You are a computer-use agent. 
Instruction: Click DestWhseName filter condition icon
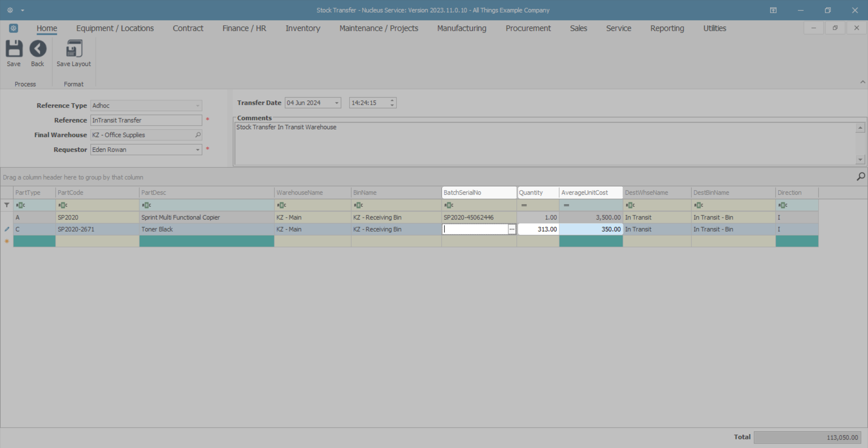630,205
